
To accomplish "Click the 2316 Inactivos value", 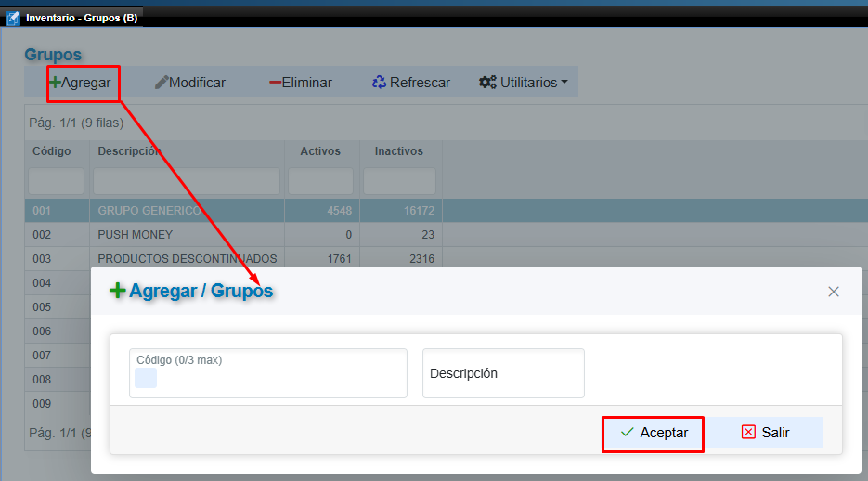I will click(421, 258).
